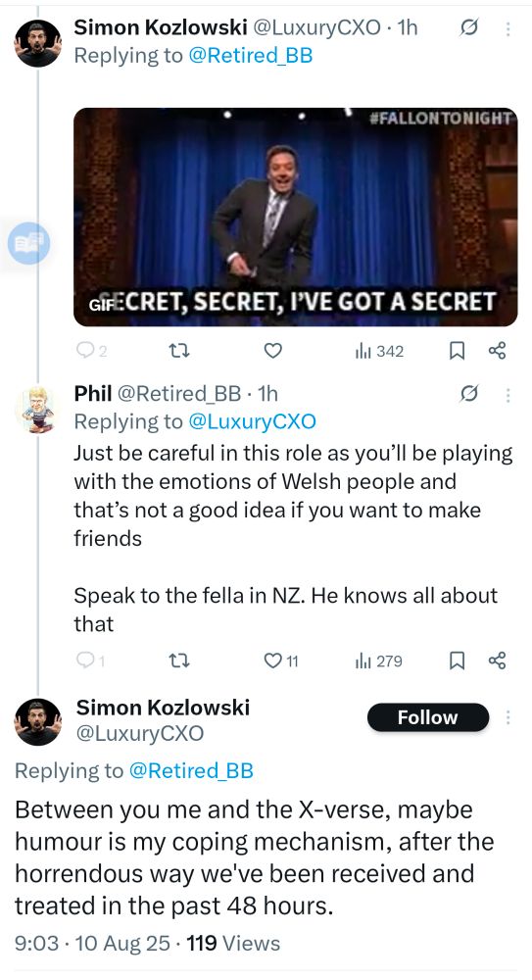Like the Fallon GIF tweet
532x980 pixels.
point(272,351)
